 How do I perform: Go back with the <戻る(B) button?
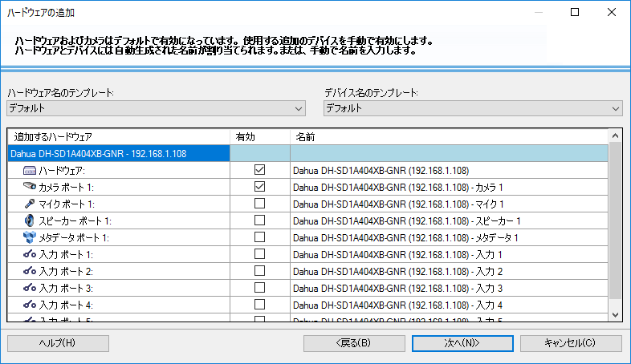[354, 343]
